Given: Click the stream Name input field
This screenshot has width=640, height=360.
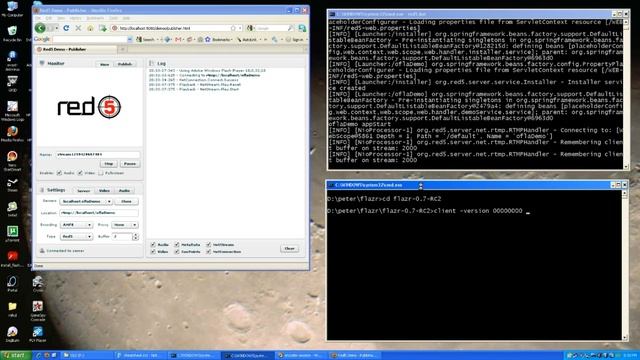Looking at the screenshot, I should (97, 154).
